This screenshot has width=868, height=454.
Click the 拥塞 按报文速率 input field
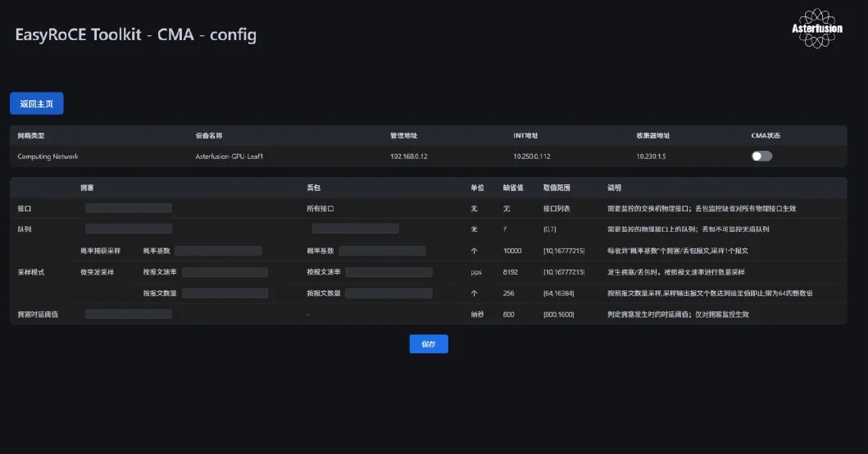point(225,272)
